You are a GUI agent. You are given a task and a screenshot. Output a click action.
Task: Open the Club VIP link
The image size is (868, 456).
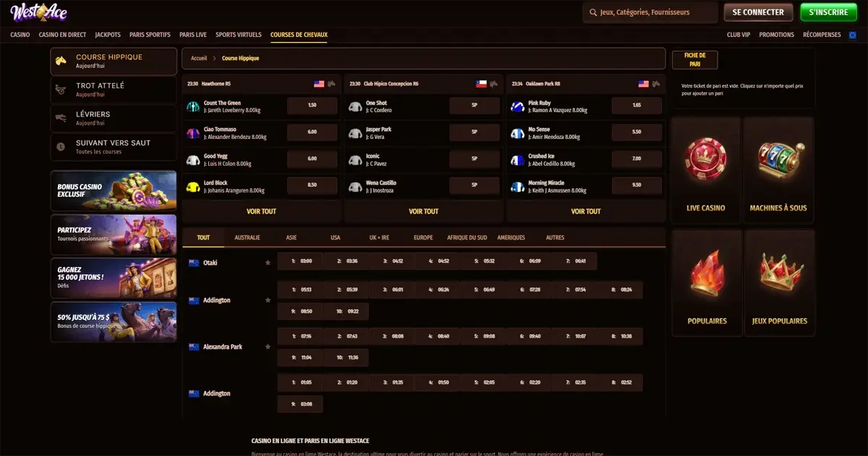tap(739, 35)
